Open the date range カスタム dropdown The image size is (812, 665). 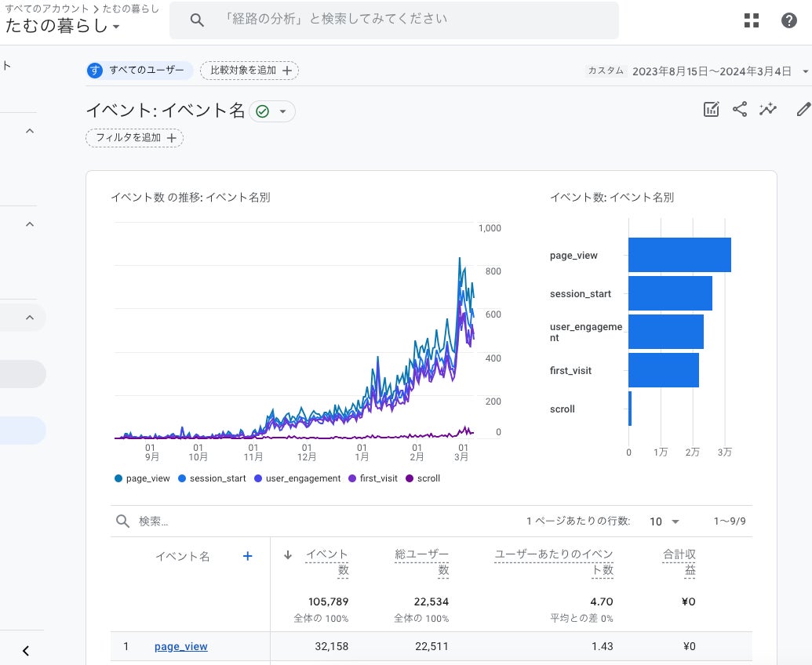coord(805,71)
